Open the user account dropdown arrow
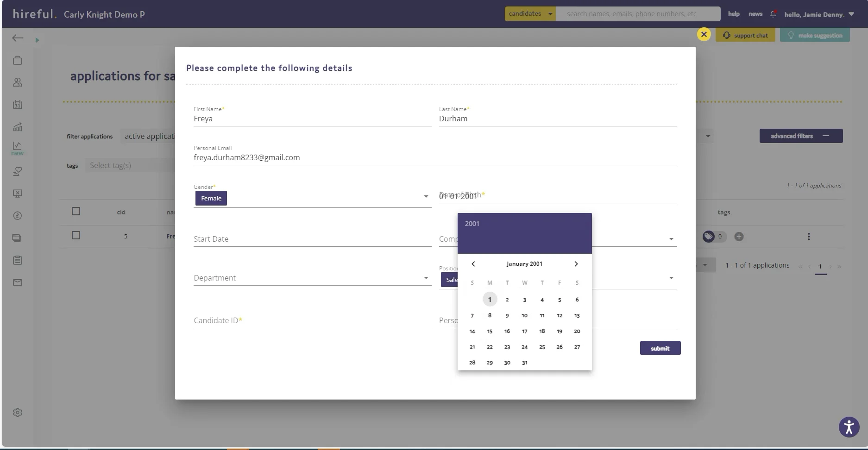This screenshot has width=868, height=450. 851,14
